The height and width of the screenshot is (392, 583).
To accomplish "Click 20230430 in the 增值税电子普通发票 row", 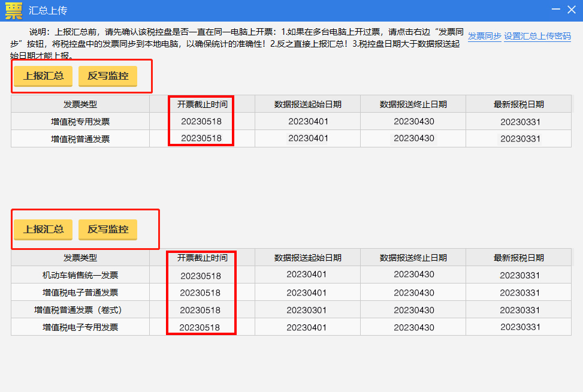I will 414,293.
